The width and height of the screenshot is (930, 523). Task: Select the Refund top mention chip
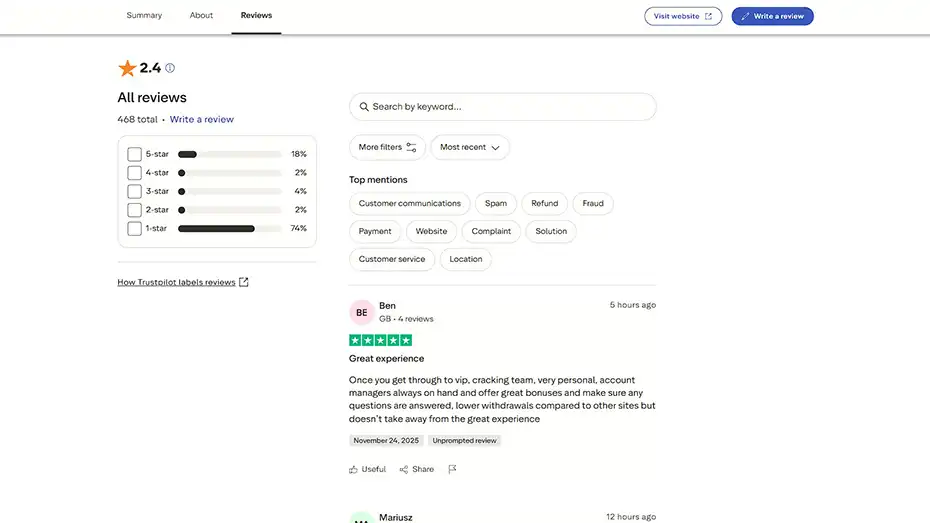(544, 203)
